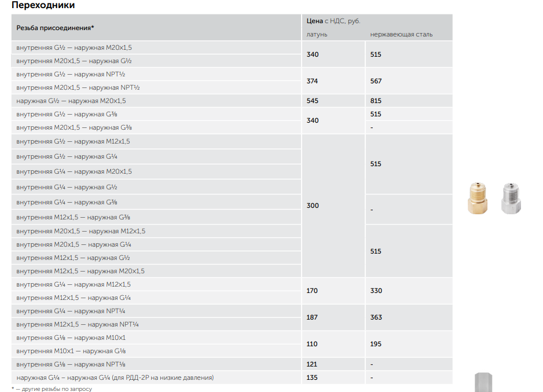
Task: Select row 'внутренняя G¼ — наружная G⅜'
Action: click(156, 202)
